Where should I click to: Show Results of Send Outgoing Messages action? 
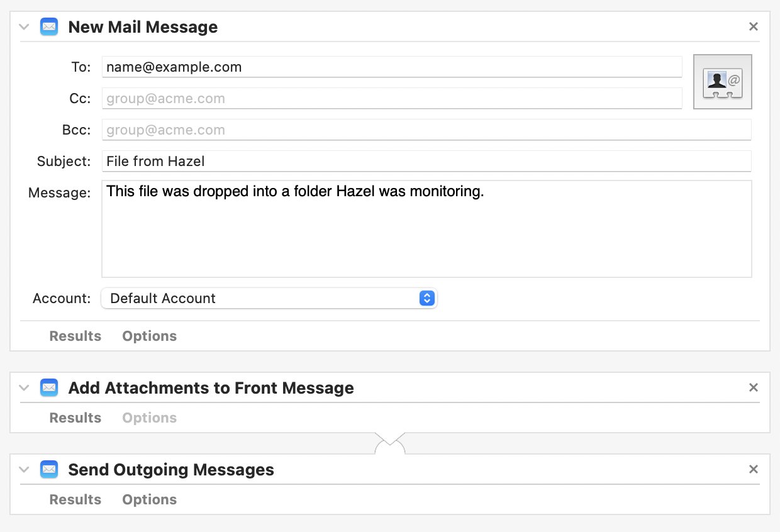(x=75, y=499)
